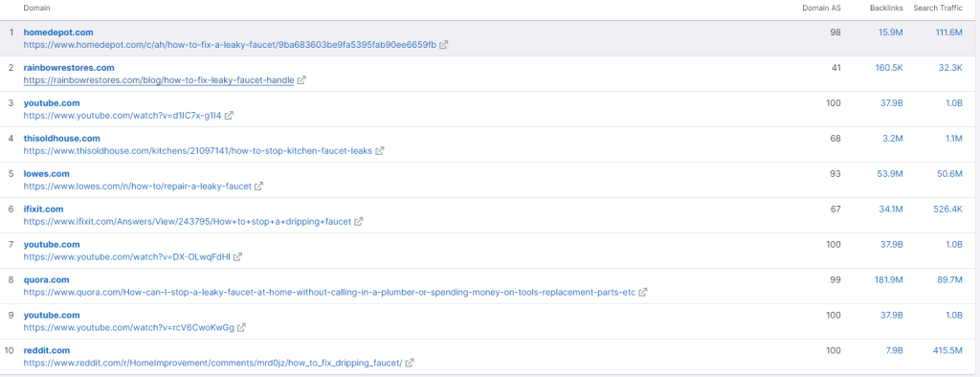Open external icon beside quora.com URL
980x377 pixels.
[x=642, y=292]
